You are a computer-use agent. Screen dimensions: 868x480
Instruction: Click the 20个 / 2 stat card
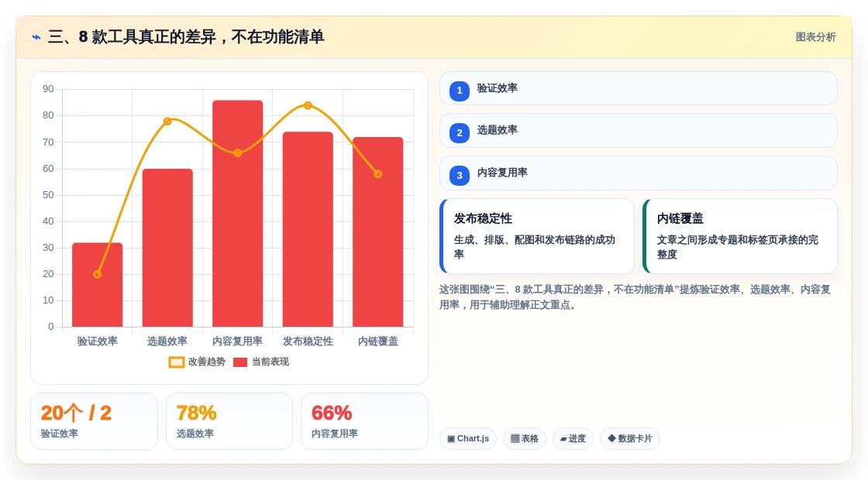click(94, 421)
